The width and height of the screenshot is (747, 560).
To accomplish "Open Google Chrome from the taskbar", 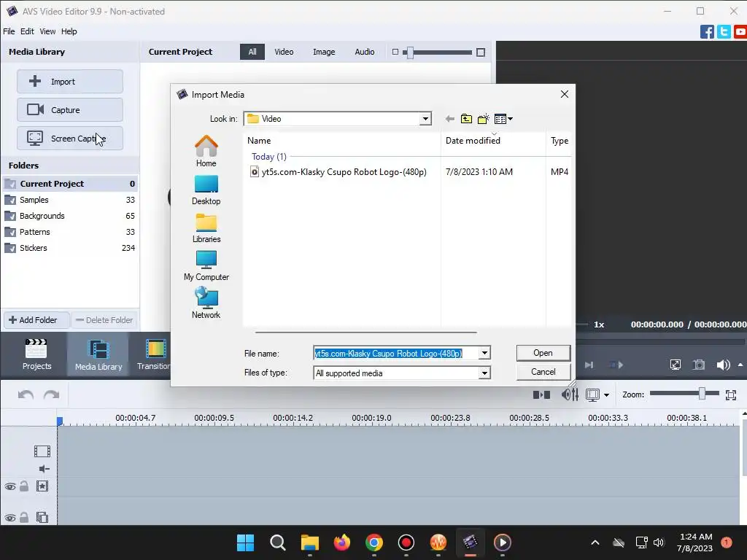I will 374,542.
